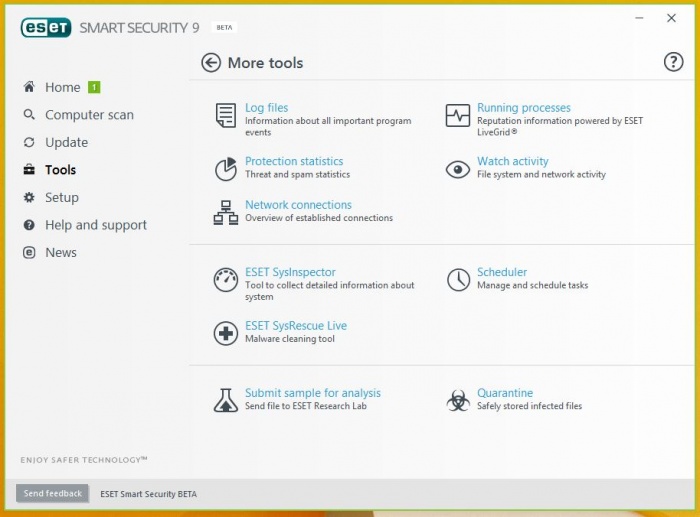Click the ESET logo
This screenshot has height=517, width=700.
tap(46, 28)
